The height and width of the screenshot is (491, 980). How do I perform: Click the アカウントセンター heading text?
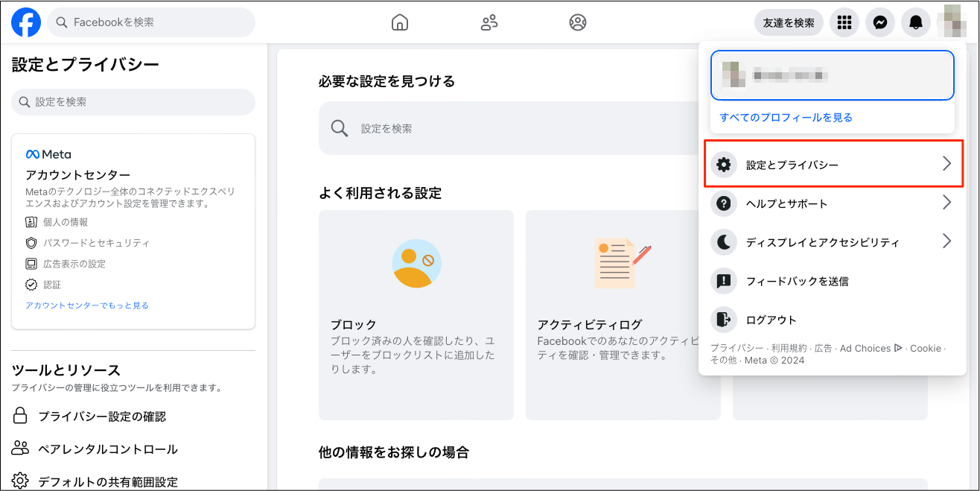pos(78,175)
